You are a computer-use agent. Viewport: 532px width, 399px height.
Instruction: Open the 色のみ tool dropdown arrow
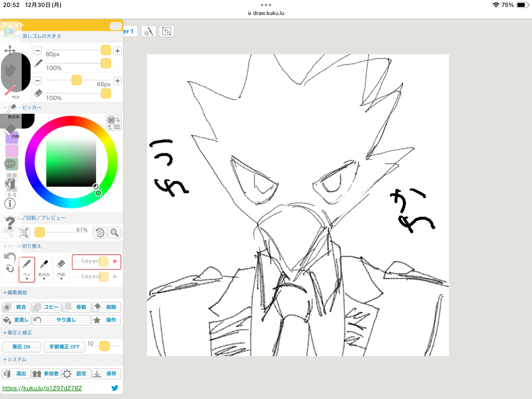coord(44,279)
